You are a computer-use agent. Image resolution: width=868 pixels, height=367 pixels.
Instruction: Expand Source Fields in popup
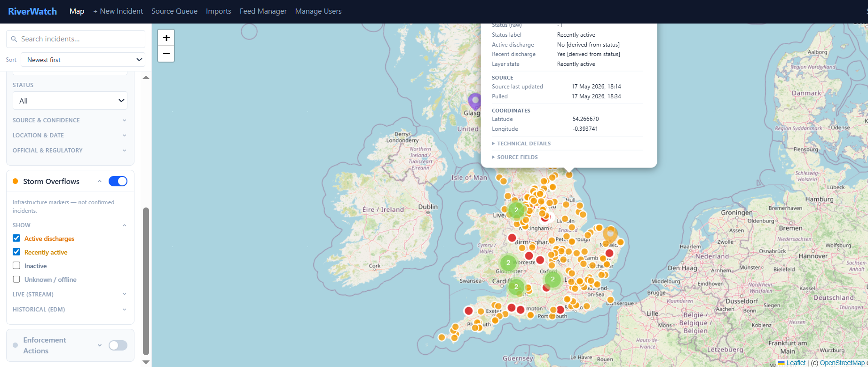point(515,157)
